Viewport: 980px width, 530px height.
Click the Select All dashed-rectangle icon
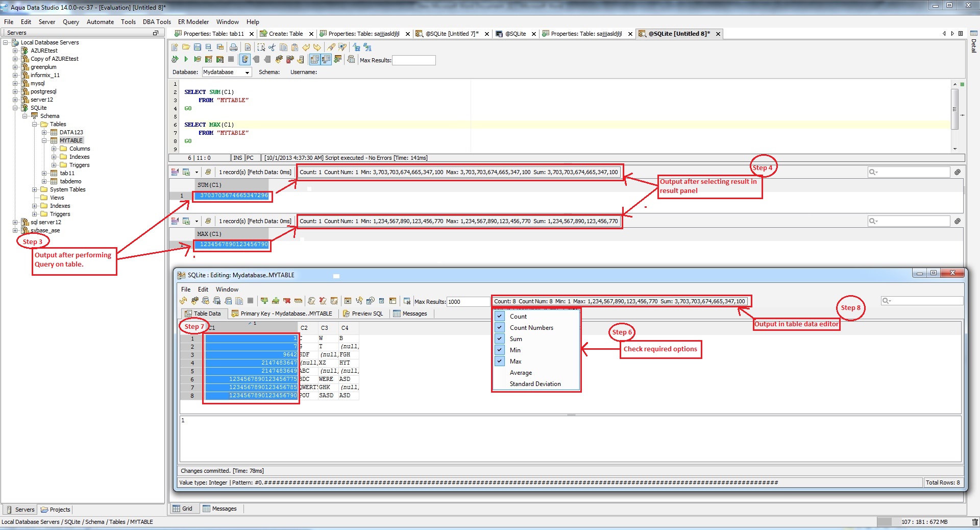[x=261, y=47]
